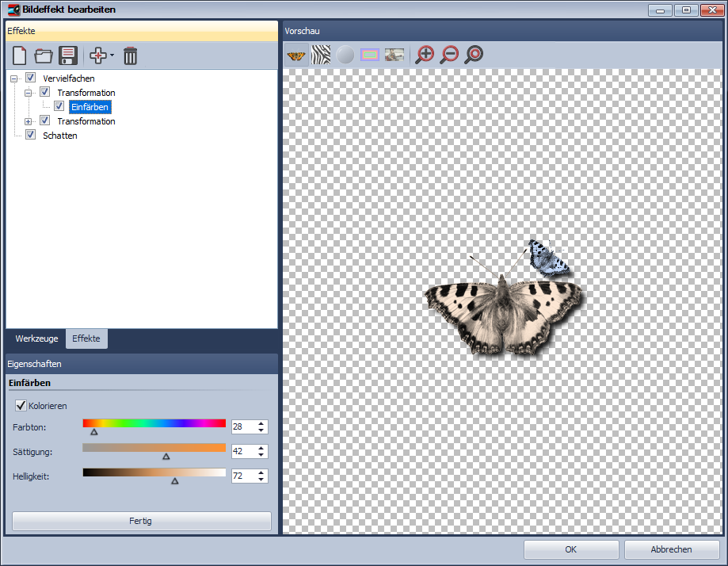Zoom into the preview with the plus magnifier
The image size is (728, 566).
[424, 54]
